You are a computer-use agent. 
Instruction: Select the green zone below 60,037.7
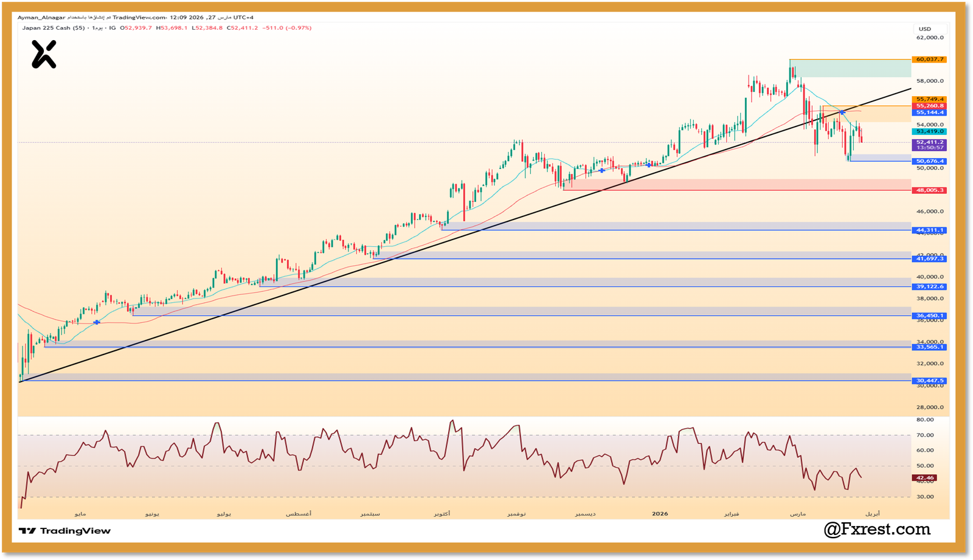point(851,68)
